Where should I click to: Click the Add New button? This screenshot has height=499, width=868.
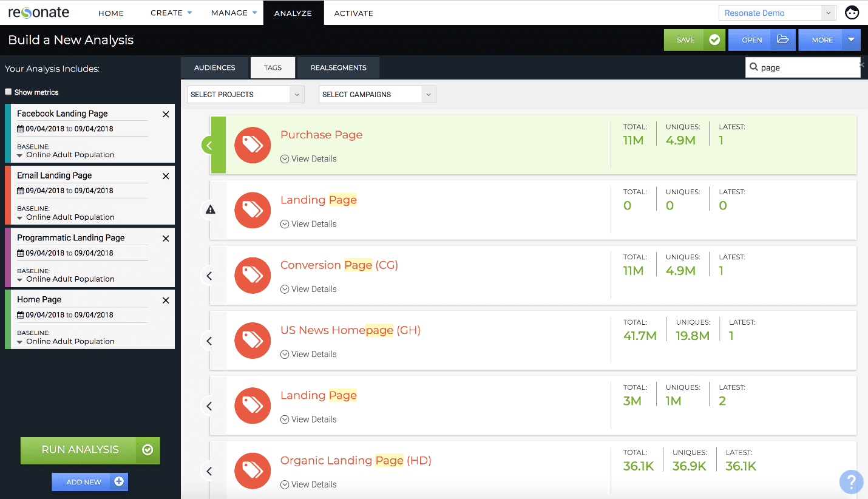(90, 482)
